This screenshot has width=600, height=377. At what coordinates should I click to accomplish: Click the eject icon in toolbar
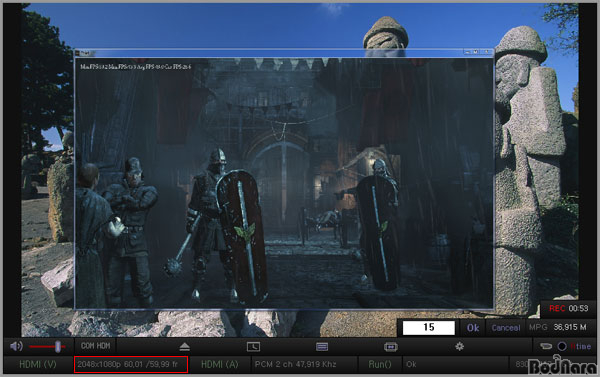click(x=184, y=346)
